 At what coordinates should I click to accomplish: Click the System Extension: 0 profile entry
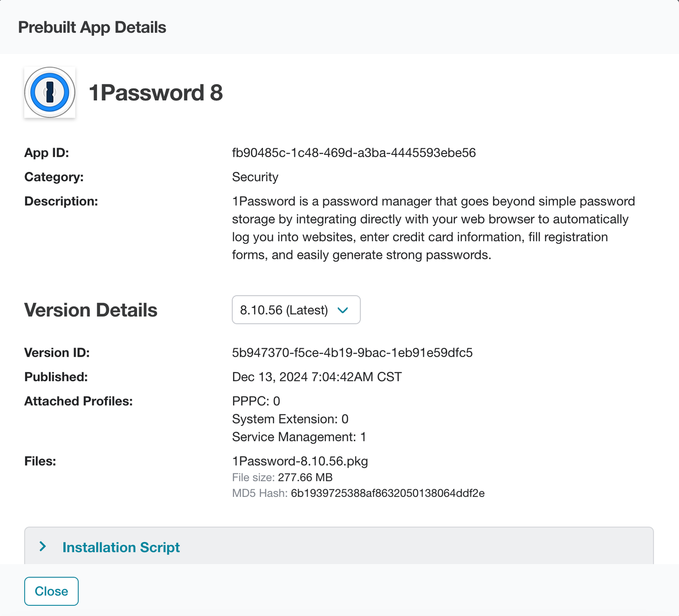pyautogui.click(x=290, y=419)
